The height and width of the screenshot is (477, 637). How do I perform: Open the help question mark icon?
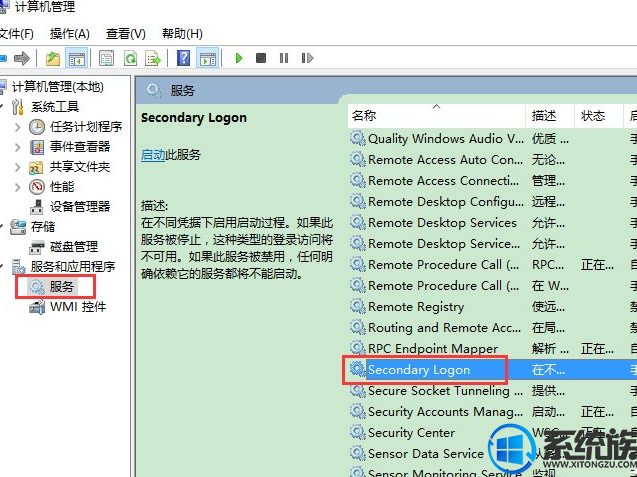(x=184, y=58)
